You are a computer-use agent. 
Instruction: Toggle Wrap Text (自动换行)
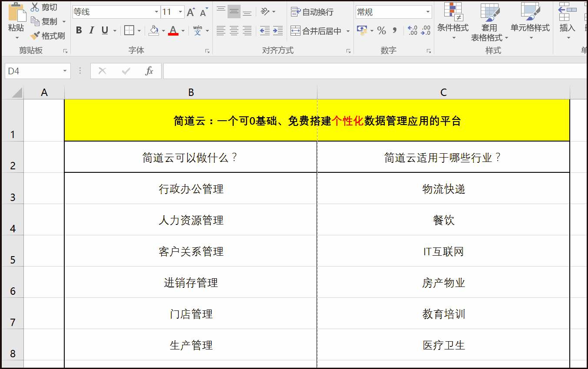point(312,12)
